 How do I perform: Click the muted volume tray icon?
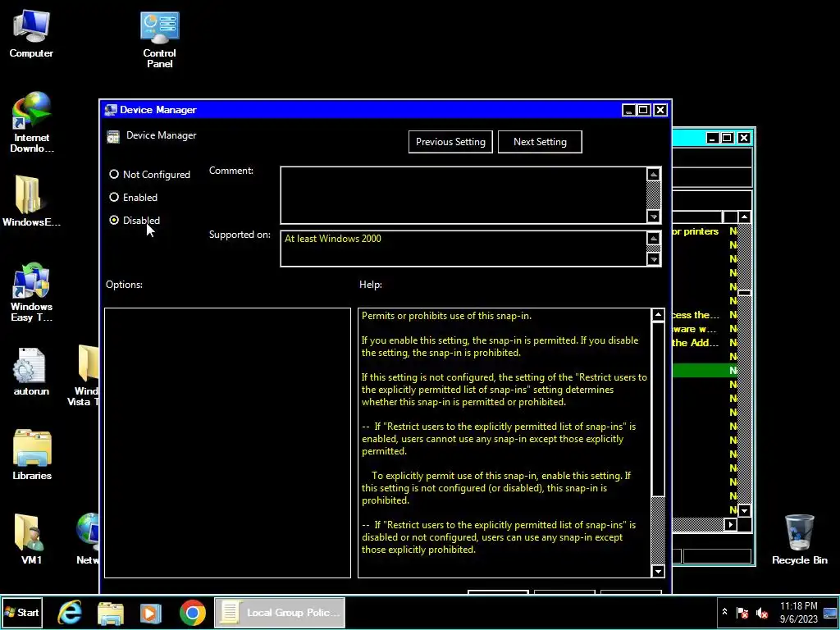761,612
